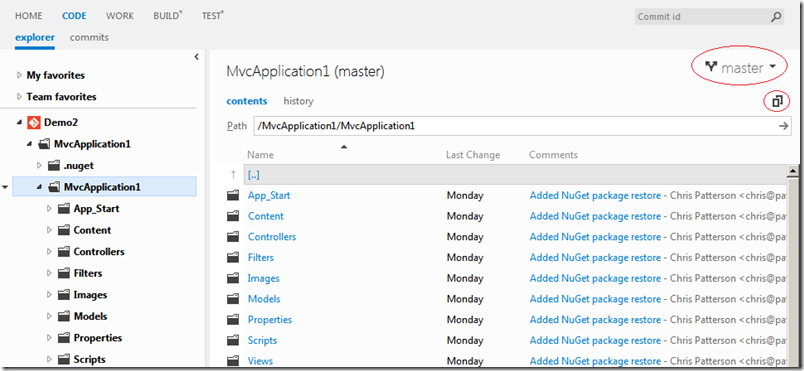Sort by the Name column header
Viewport: 804px width, 371px height.
tap(260, 155)
